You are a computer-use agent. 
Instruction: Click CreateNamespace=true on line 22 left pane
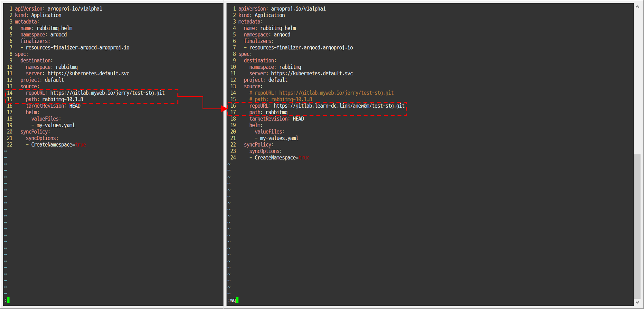58,145
